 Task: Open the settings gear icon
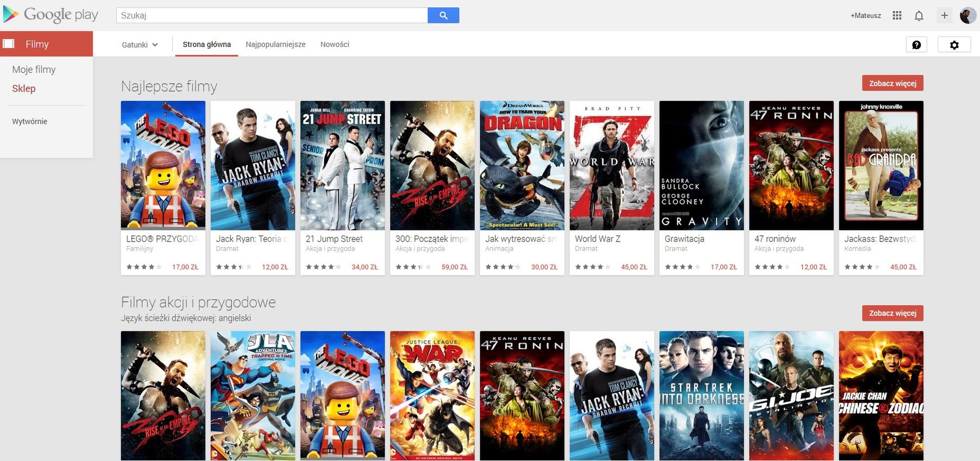(954, 45)
